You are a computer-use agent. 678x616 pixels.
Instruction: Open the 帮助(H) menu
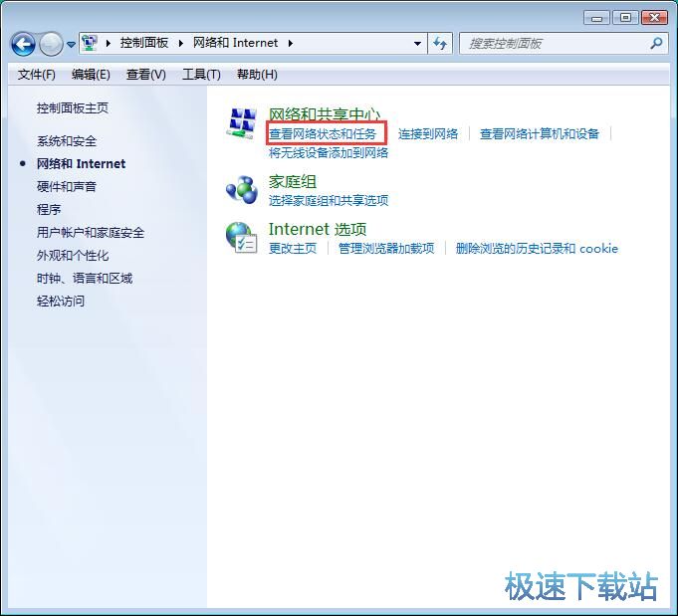click(257, 75)
